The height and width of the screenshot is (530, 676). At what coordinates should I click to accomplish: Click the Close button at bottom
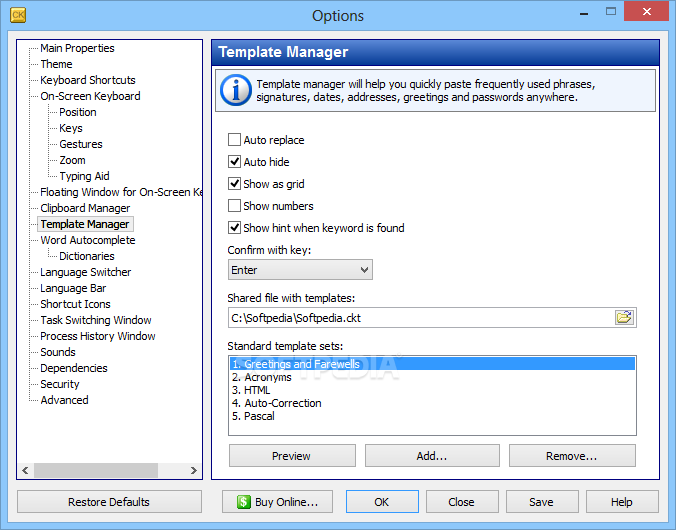pyautogui.click(x=462, y=502)
